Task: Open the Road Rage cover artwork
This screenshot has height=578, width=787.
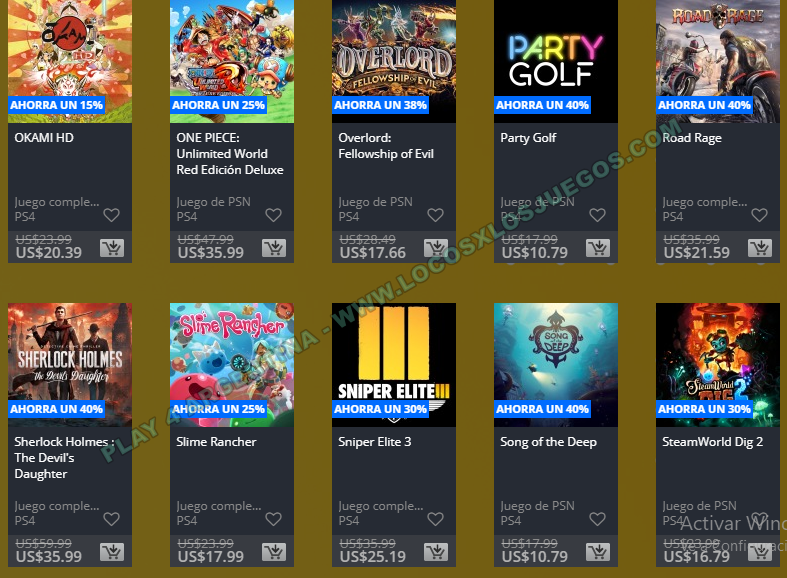Action: pyautogui.click(x=718, y=61)
